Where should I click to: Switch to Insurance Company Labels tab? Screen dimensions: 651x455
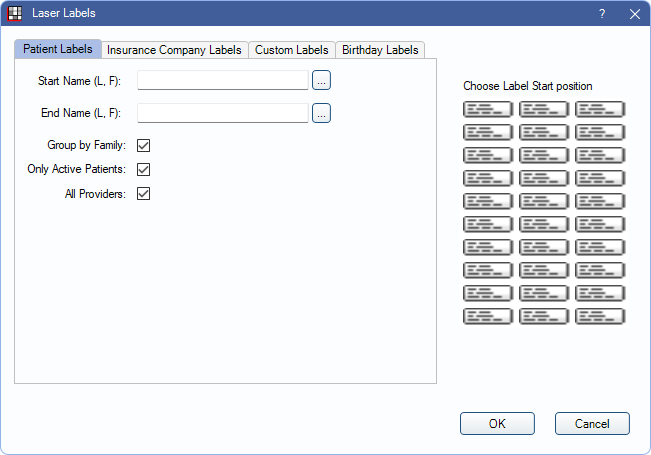175,50
